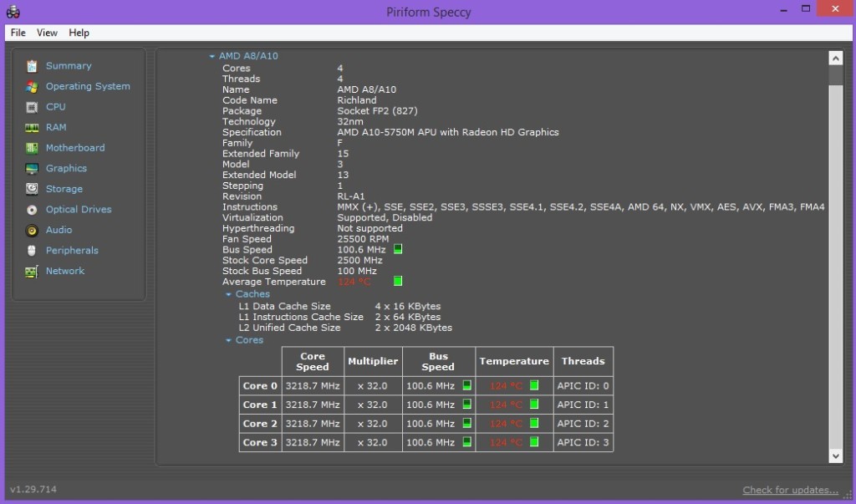Collapse the Cores section
The width and height of the screenshot is (856, 504).
point(228,340)
